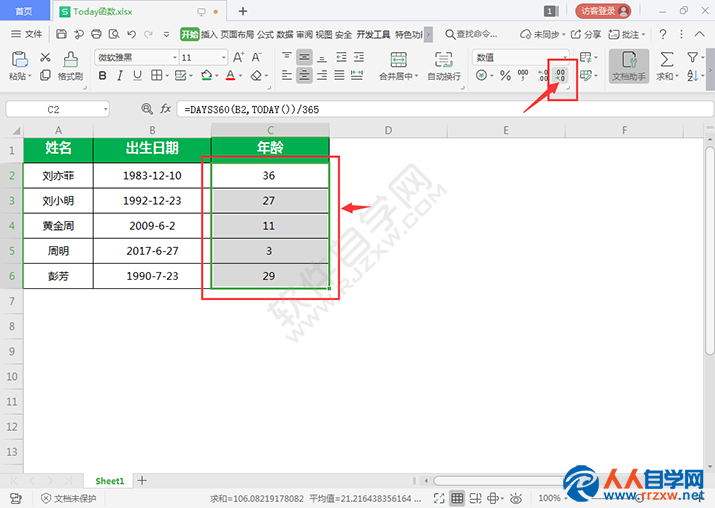Click Increase decimal places icon
The image size is (715, 508).
point(542,75)
